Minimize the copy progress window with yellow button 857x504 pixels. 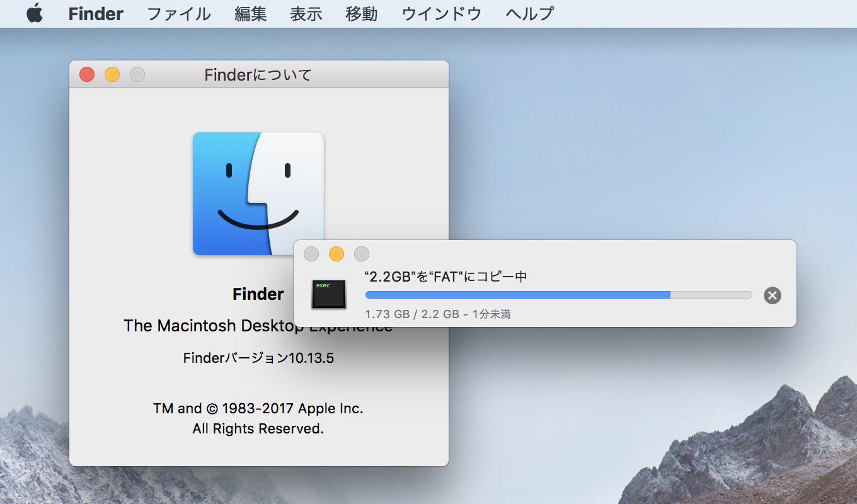click(x=336, y=254)
